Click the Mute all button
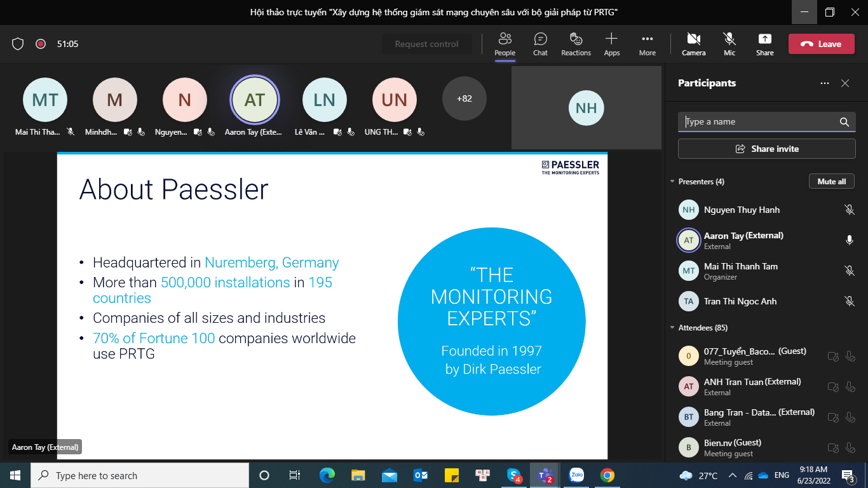Viewport: 868px width, 488px height. point(831,181)
